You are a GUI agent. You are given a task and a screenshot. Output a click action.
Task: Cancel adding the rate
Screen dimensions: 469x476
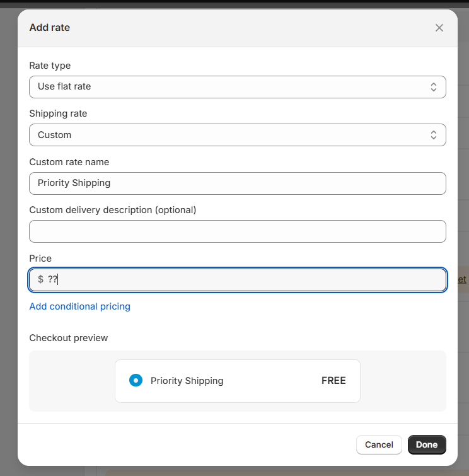379,444
